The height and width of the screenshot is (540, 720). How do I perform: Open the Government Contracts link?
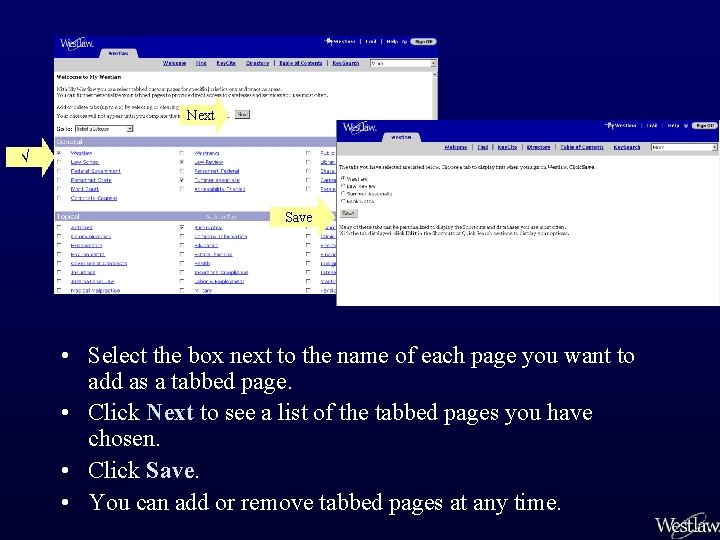99,263
